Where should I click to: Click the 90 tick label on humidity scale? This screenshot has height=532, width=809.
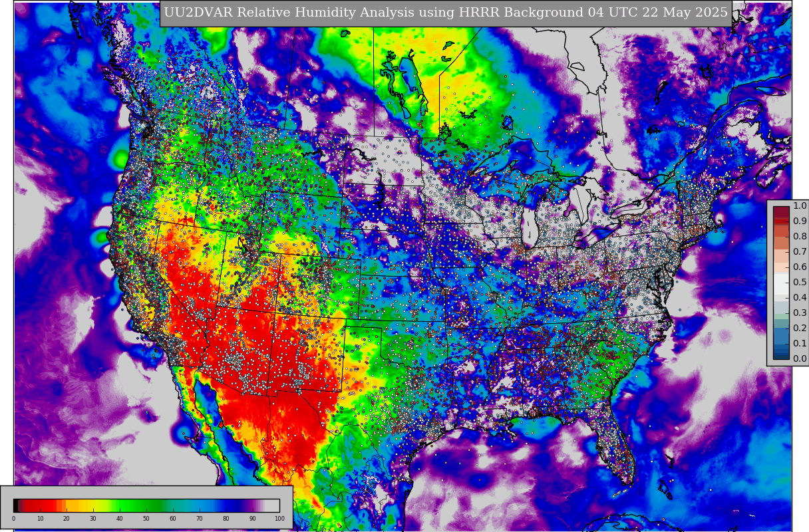253,519
